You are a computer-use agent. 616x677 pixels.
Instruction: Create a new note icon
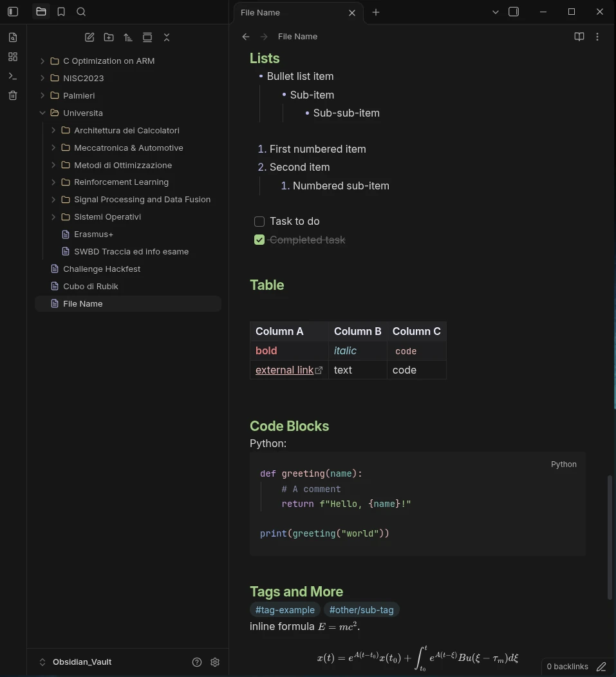(89, 37)
